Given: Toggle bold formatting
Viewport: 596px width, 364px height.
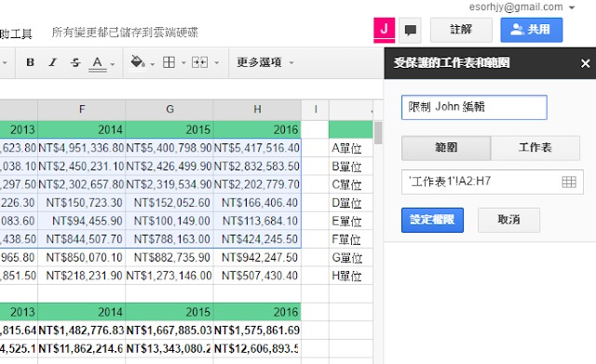Looking at the screenshot, I should [x=31, y=62].
